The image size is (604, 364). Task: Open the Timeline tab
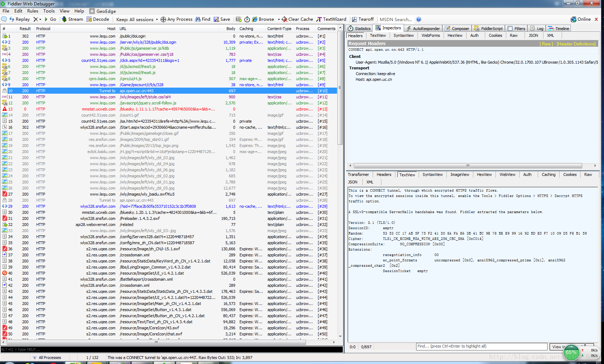click(x=559, y=29)
